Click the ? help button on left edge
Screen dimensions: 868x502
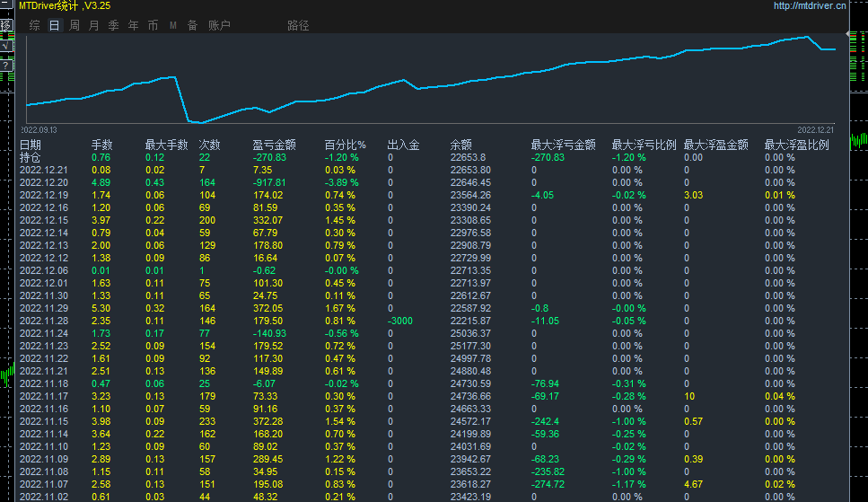5,66
